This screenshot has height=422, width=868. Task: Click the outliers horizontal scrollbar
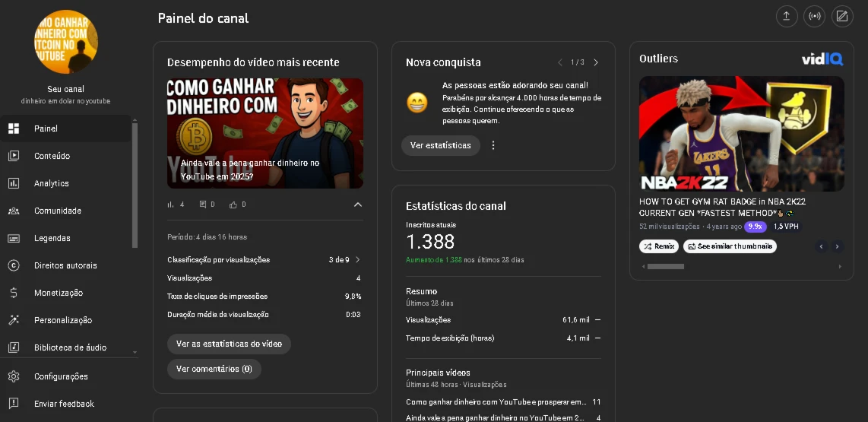click(666, 266)
